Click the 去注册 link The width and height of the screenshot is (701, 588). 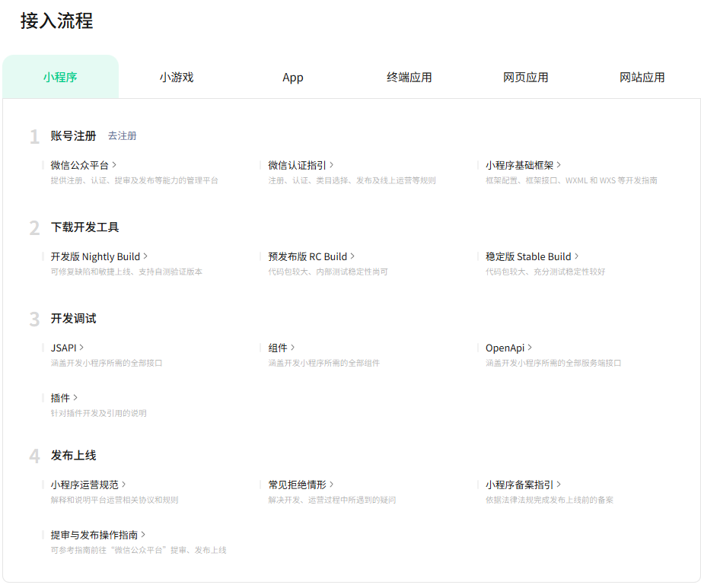point(122,136)
